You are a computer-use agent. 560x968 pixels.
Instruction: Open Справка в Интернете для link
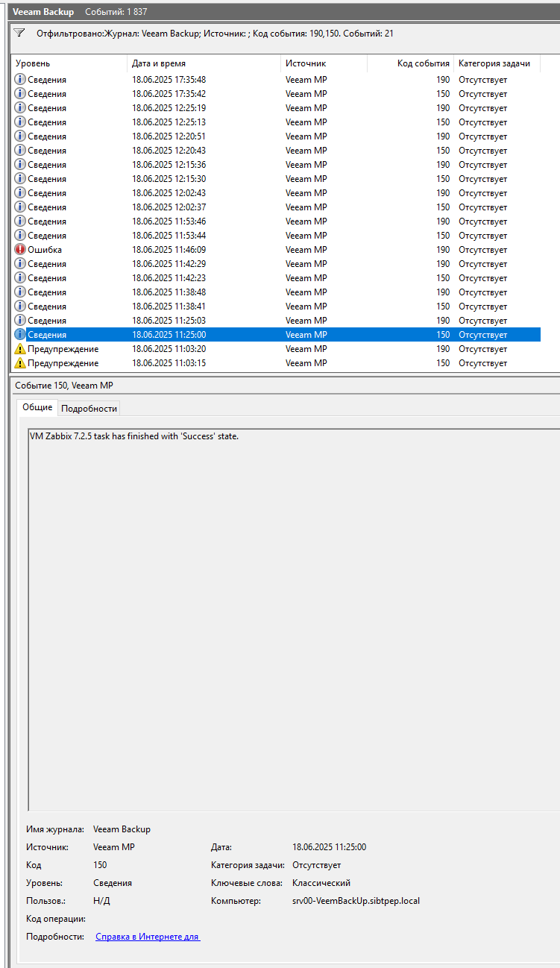click(148, 937)
